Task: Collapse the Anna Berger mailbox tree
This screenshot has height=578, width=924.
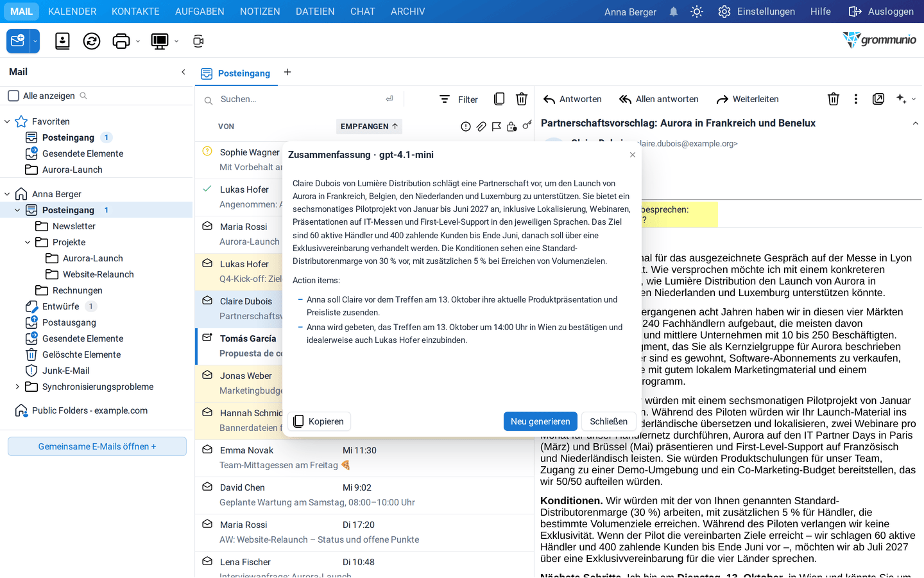Action: tap(7, 194)
